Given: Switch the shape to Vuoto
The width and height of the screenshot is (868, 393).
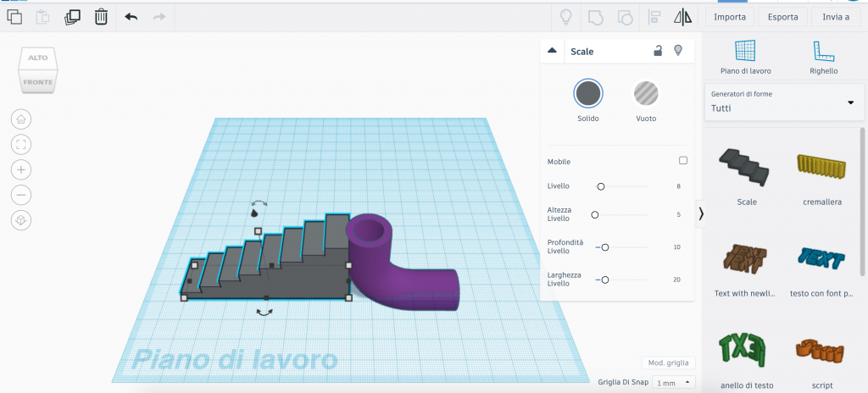Looking at the screenshot, I should [646, 92].
